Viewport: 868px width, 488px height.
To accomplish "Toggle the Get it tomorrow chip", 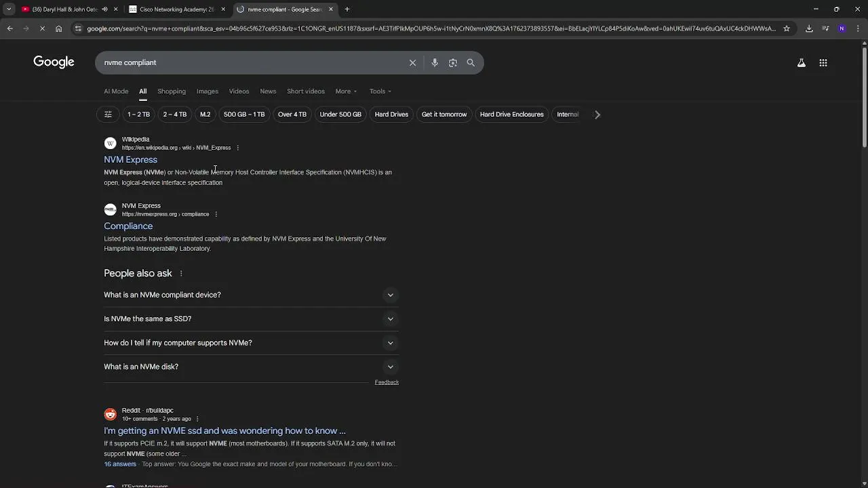I will (x=444, y=115).
